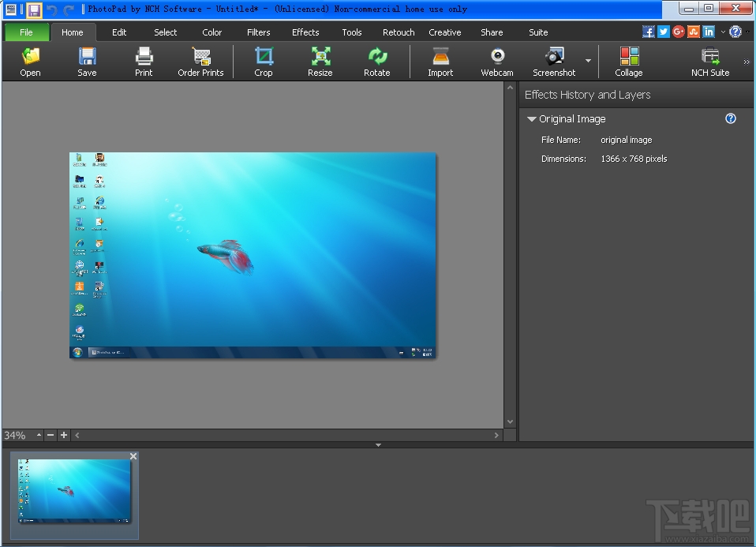
Task: Switch to the Effects tab
Action: pyautogui.click(x=305, y=32)
